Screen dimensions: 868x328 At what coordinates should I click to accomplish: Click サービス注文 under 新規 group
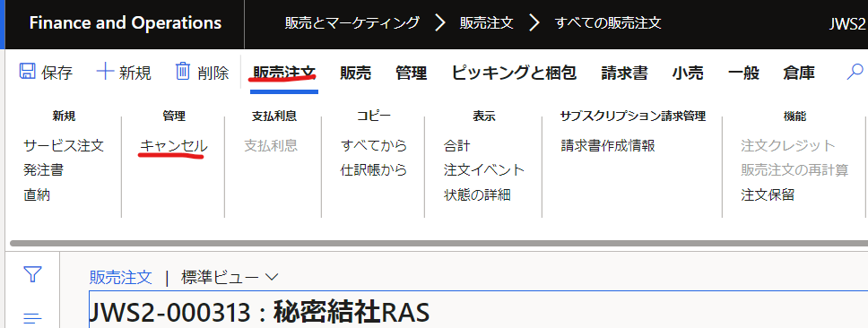point(64,146)
